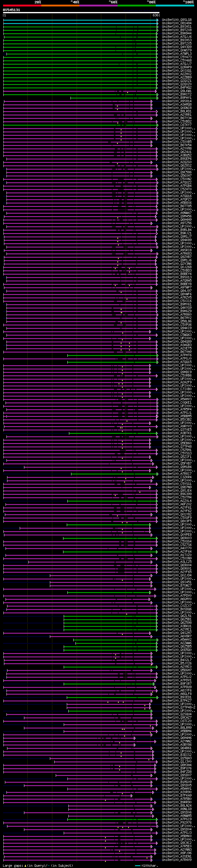Select label UniRef100_Q9M456

click(x=177, y=216)
